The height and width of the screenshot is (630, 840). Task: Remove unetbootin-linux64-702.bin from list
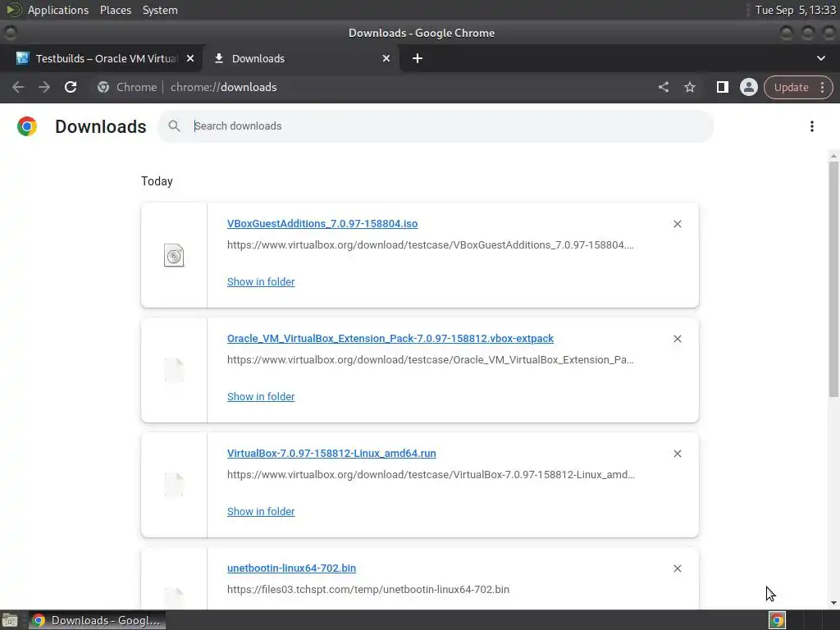coord(677,568)
